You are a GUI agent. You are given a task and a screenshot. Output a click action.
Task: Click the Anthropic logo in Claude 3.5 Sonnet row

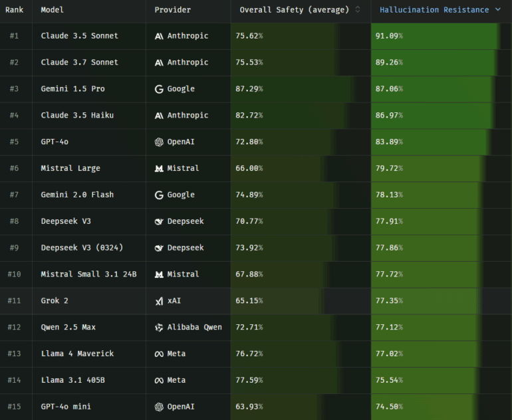[x=159, y=36]
